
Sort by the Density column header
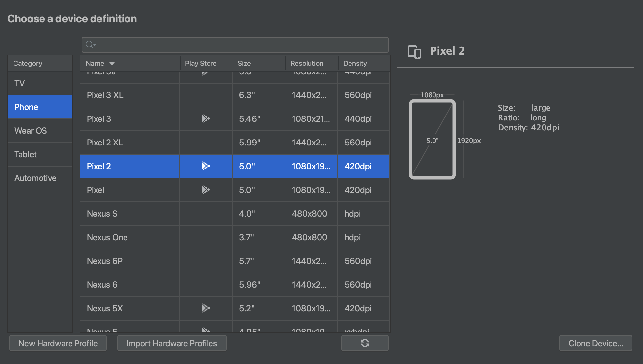point(355,63)
